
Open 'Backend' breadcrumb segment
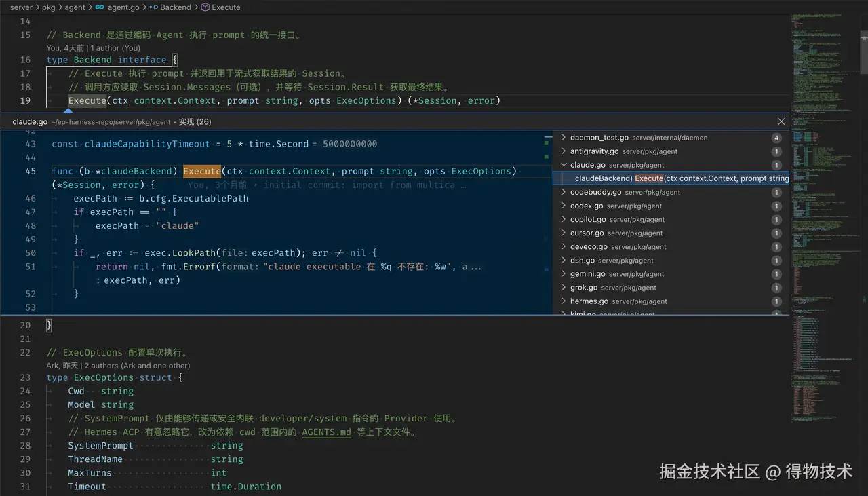[176, 7]
